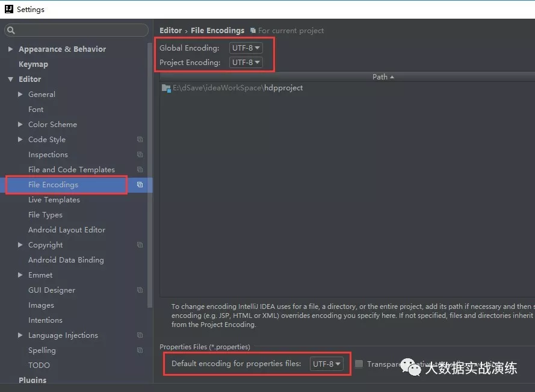Click the project-level icon beside File Encodings
The width and height of the screenshot is (535, 392).
(140, 184)
